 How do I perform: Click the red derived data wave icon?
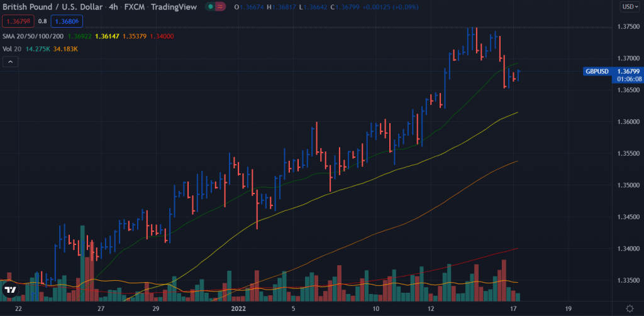point(221,7)
